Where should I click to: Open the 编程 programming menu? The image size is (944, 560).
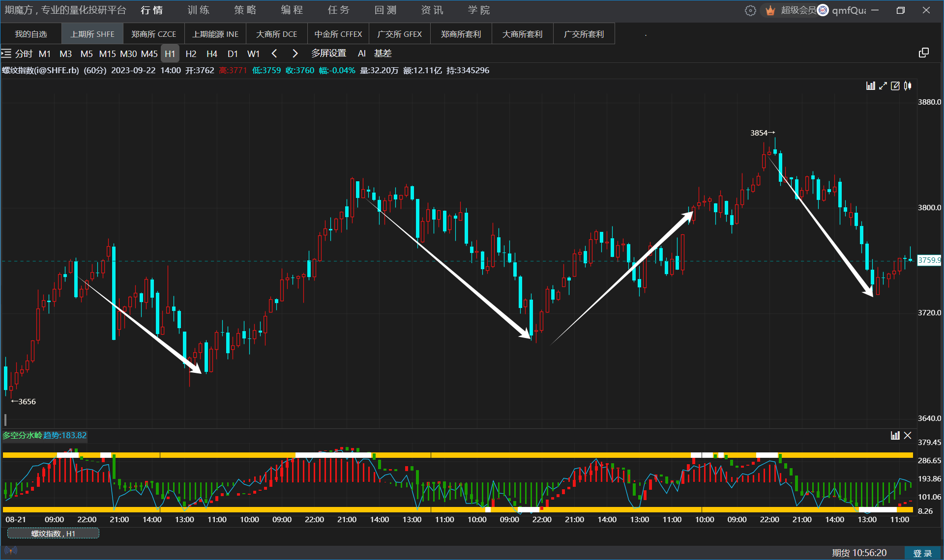tap(292, 10)
